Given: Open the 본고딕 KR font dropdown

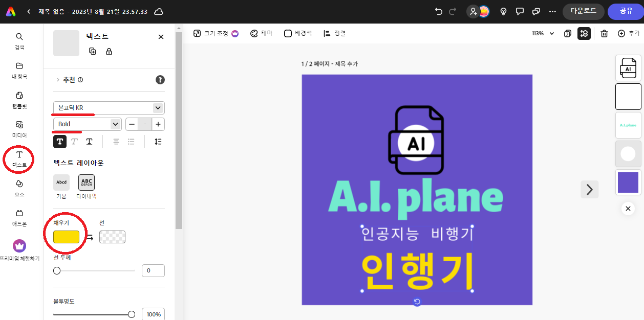Looking at the screenshot, I should (109, 108).
